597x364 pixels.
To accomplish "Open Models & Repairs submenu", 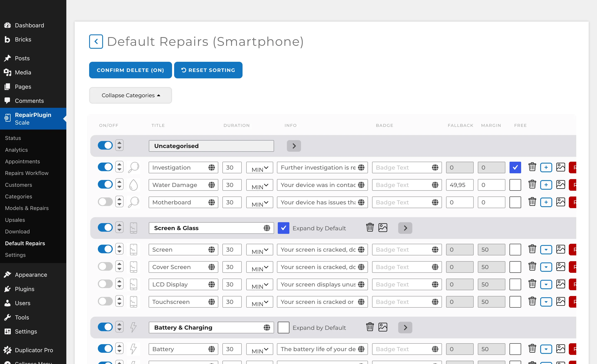I will tap(27, 208).
